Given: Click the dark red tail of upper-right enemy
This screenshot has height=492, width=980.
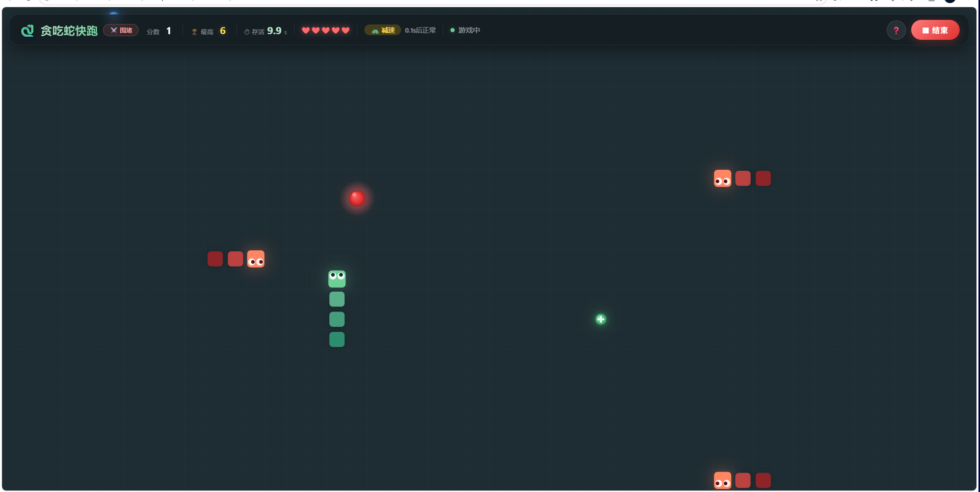Looking at the screenshot, I should click(x=763, y=178).
